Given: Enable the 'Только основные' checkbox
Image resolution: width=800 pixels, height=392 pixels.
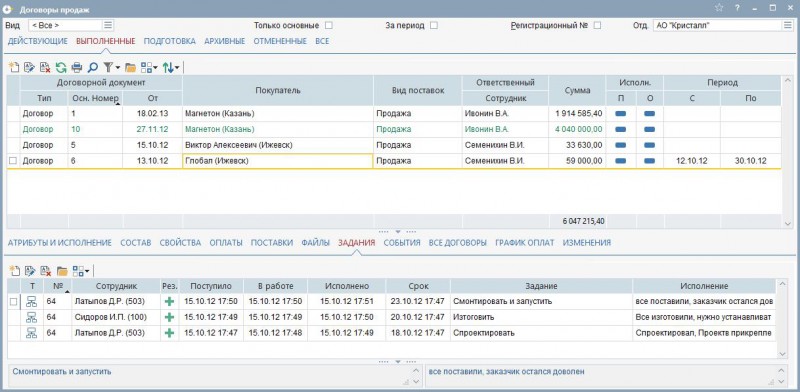Looking at the screenshot, I should pyautogui.click(x=329, y=25).
